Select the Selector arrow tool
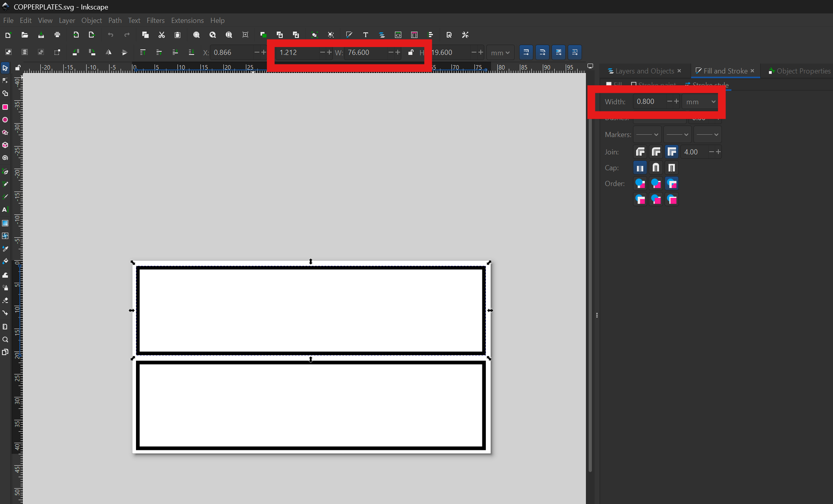833x504 pixels. click(x=5, y=68)
